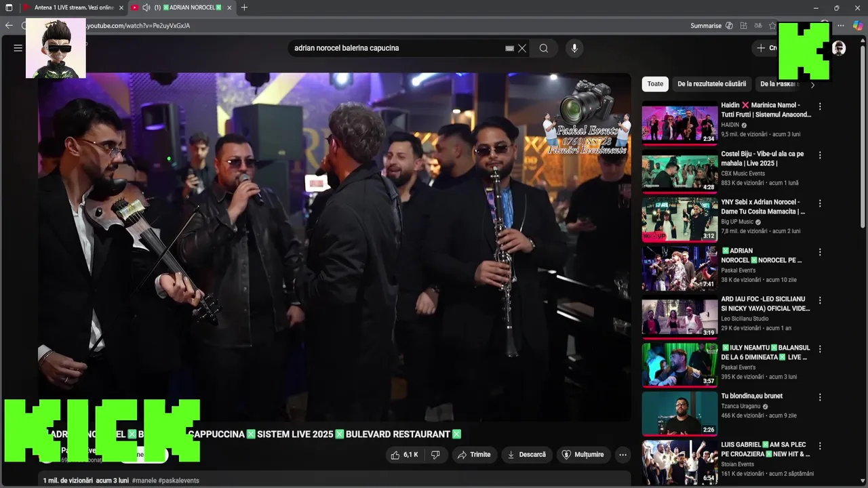Viewport: 868px width, 488px height.
Task: Open Tzanca Uraganu channel link
Action: click(x=741, y=406)
